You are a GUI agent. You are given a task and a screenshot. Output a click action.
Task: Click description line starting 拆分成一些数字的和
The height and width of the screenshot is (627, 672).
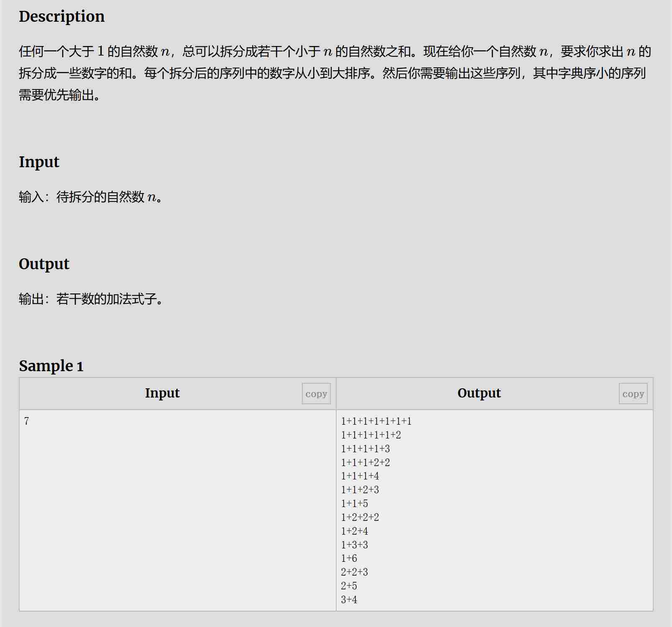[x=332, y=74]
